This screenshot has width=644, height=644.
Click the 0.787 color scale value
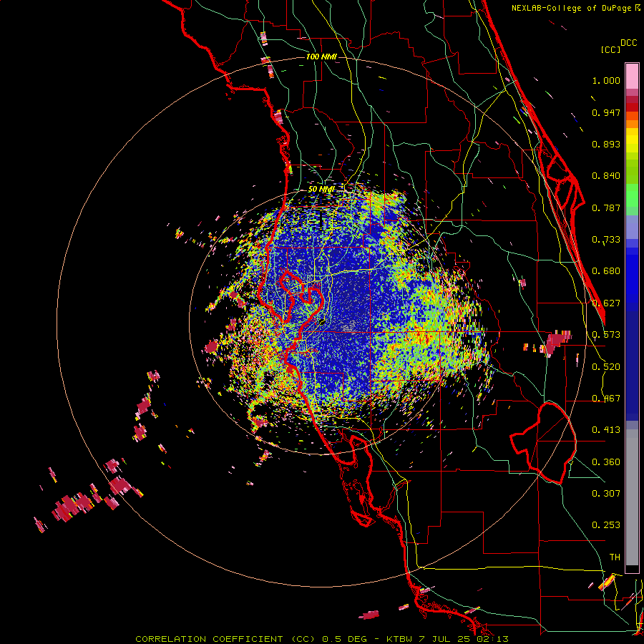[606, 208]
